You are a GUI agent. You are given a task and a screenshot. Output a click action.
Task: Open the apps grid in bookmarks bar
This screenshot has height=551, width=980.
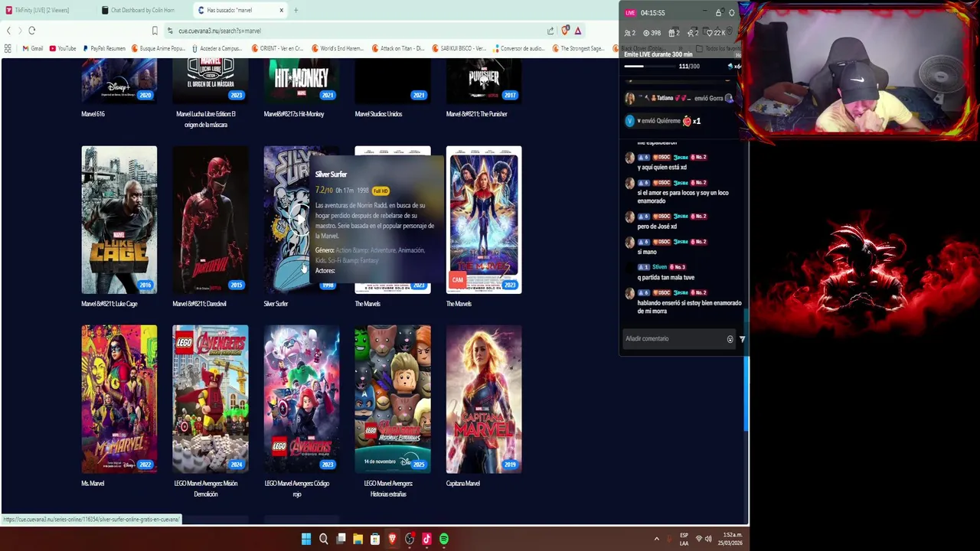[x=8, y=48]
